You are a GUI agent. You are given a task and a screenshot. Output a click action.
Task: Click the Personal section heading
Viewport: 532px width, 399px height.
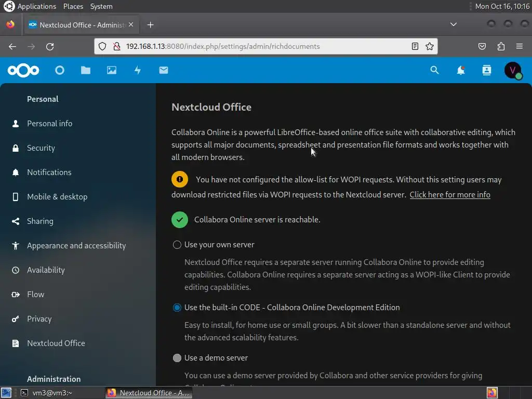[x=43, y=99]
